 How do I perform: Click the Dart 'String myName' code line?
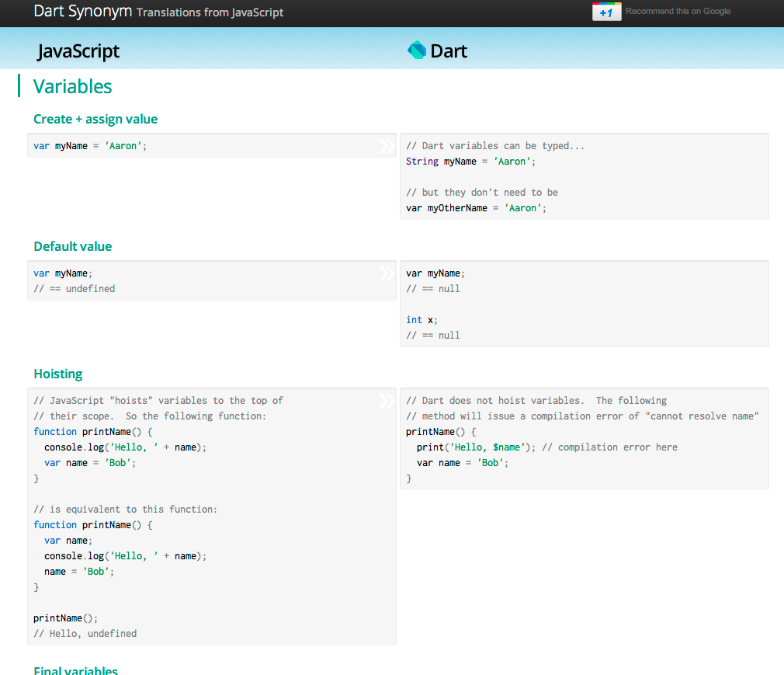coord(470,162)
